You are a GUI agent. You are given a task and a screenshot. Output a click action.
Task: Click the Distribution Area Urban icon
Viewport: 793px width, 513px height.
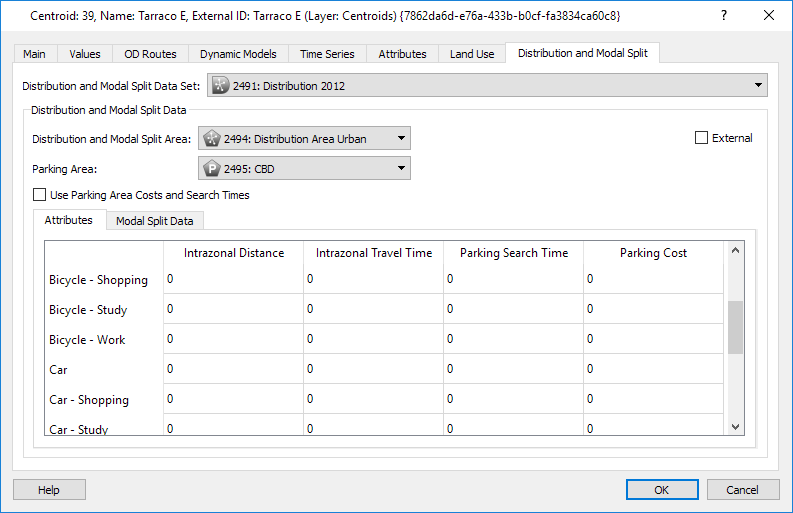(x=211, y=139)
